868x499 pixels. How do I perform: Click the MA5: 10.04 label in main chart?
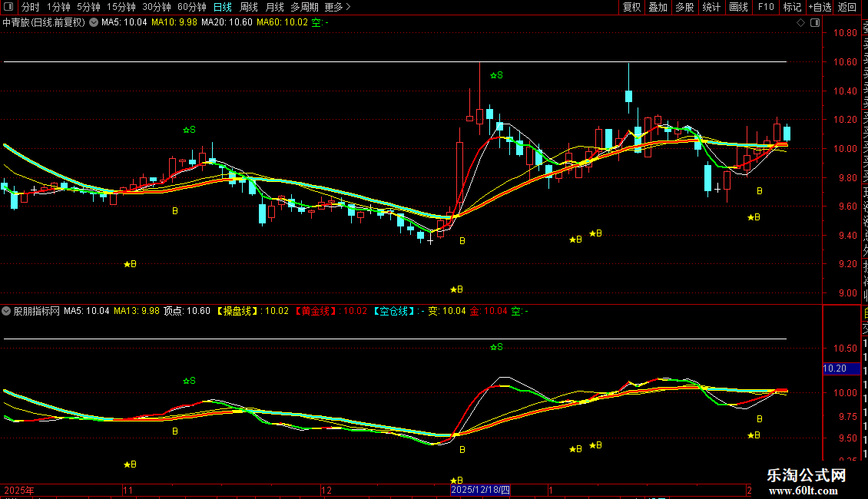pos(124,22)
